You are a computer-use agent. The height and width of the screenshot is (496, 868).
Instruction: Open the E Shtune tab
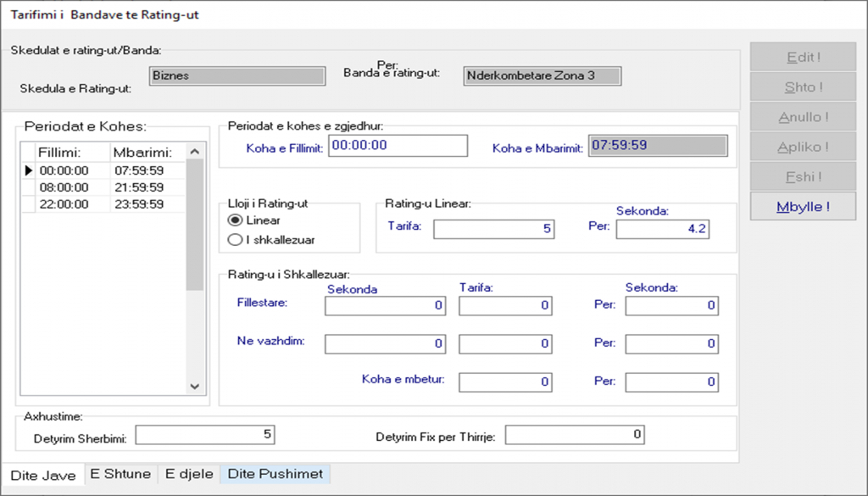[120, 474]
